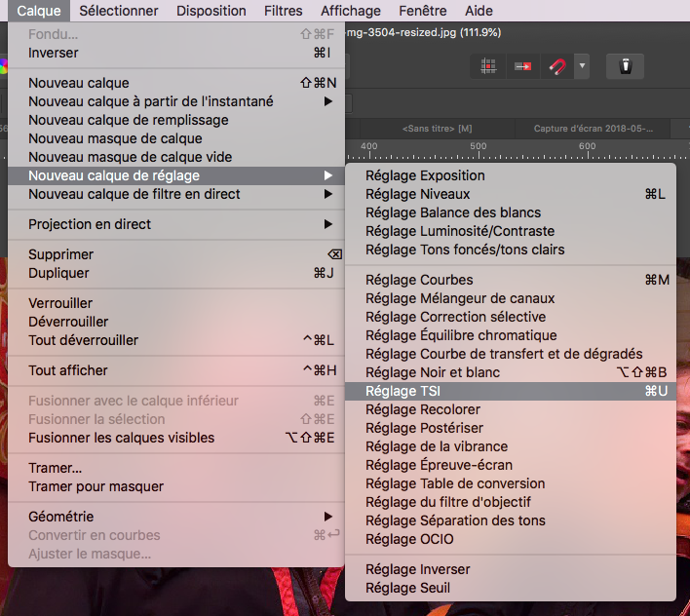Expand Nouveau calque à partir de l'instantané submenu
Image resolution: width=690 pixels, height=616 pixels.
point(176,101)
